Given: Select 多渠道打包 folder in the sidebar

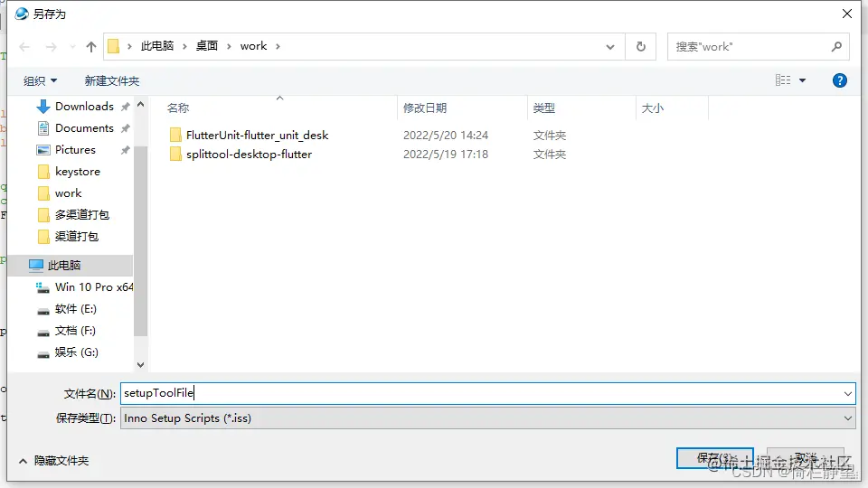Looking at the screenshot, I should click(82, 215).
